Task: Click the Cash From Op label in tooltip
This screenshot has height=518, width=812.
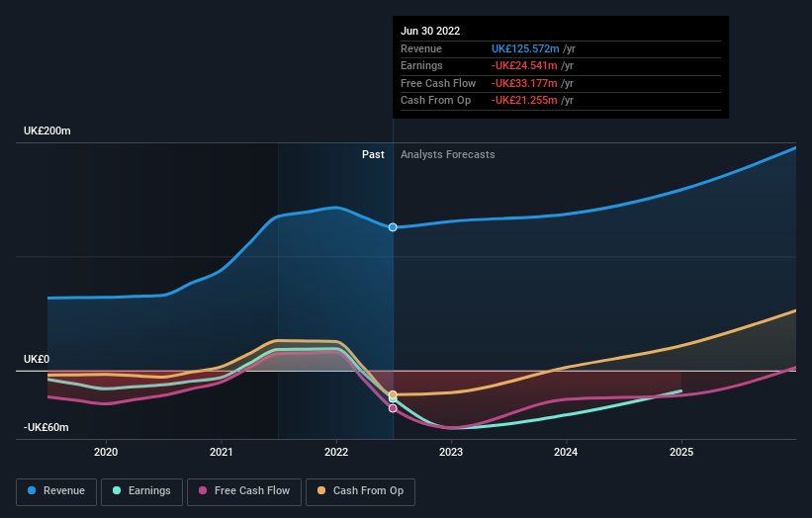Action: [x=435, y=101]
